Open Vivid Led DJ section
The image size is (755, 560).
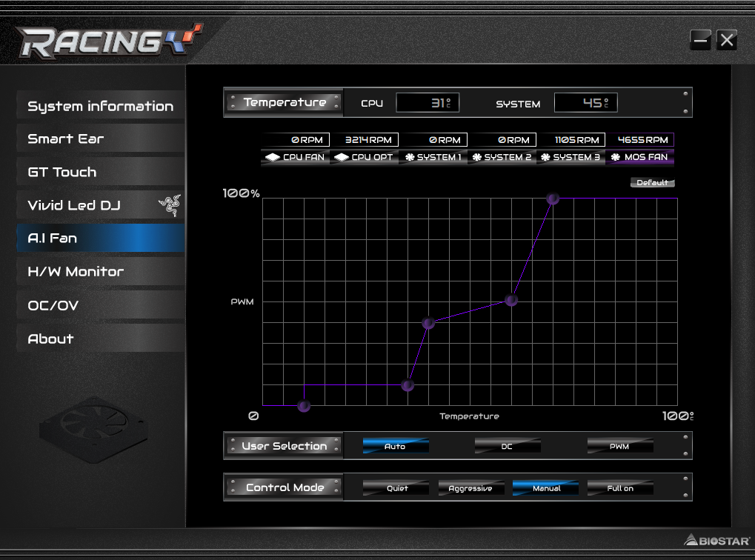pyautogui.click(x=101, y=205)
